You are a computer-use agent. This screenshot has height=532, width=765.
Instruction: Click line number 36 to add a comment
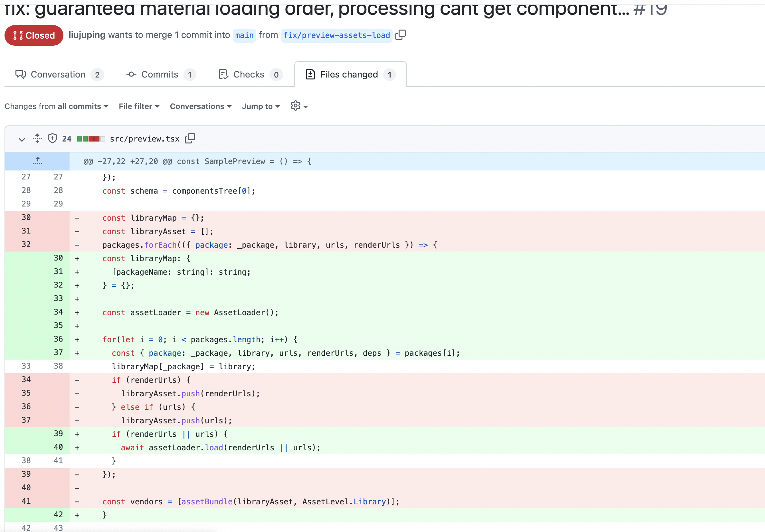point(58,339)
